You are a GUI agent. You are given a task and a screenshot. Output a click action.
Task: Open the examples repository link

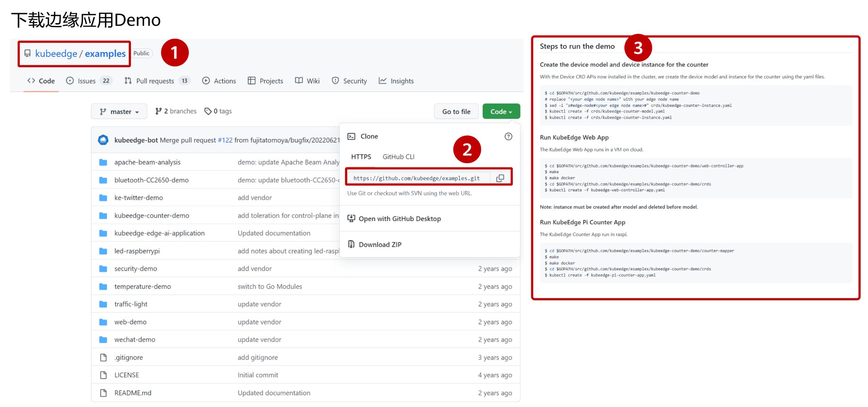pyautogui.click(x=105, y=54)
